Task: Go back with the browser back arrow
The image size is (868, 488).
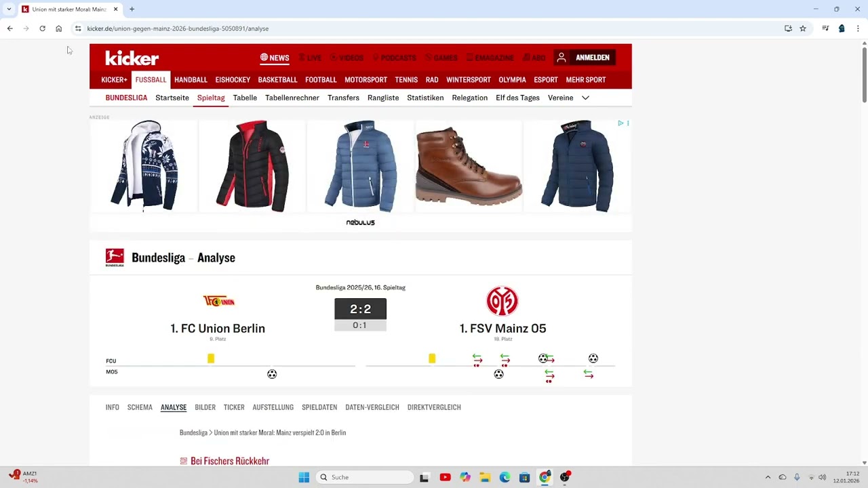Action: pos(9,28)
